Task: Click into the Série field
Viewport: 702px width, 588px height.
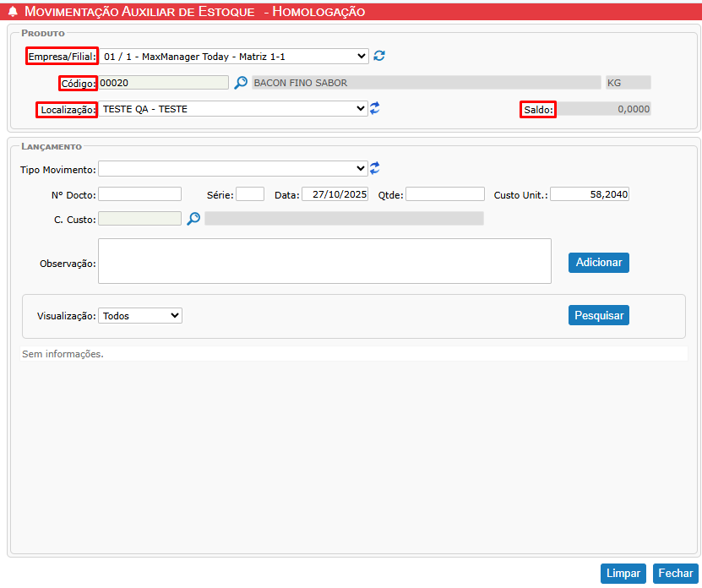Action: point(250,194)
